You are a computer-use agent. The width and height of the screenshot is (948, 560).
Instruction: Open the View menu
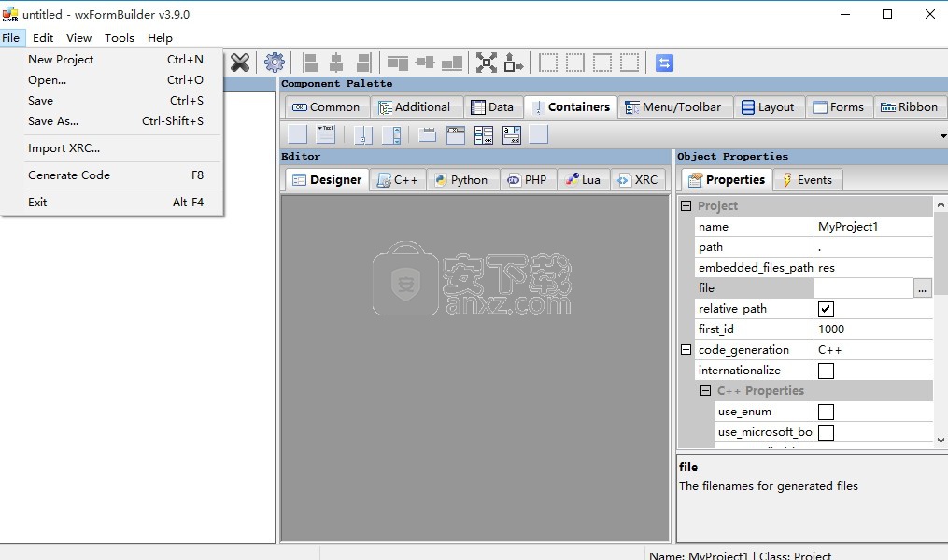[x=78, y=37]
